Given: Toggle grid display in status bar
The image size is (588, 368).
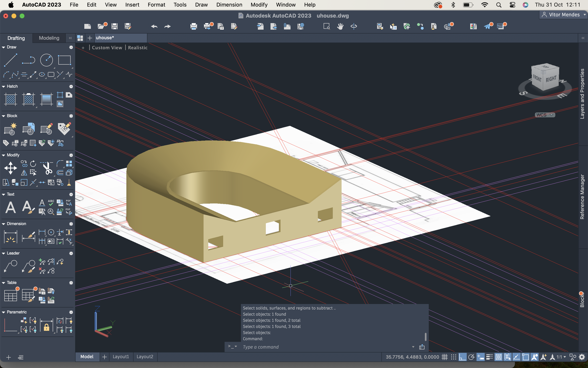Looking at the screenshot, I should click(445, 357).
